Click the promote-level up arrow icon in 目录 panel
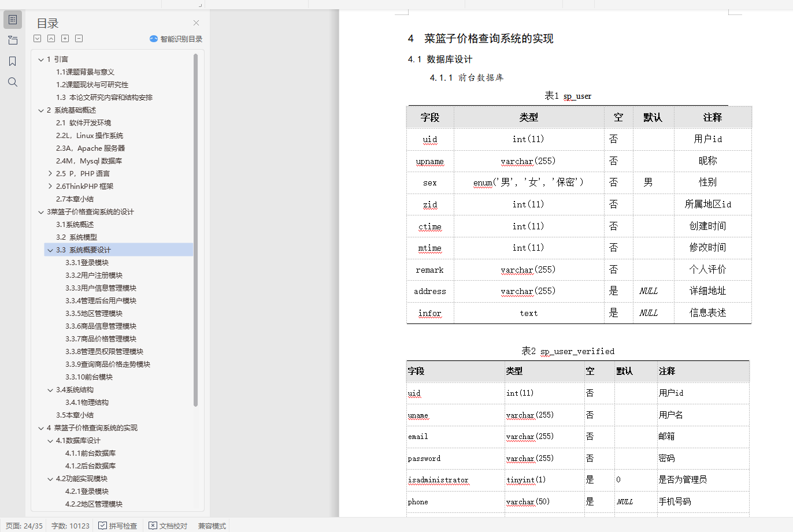 point(51,39)
